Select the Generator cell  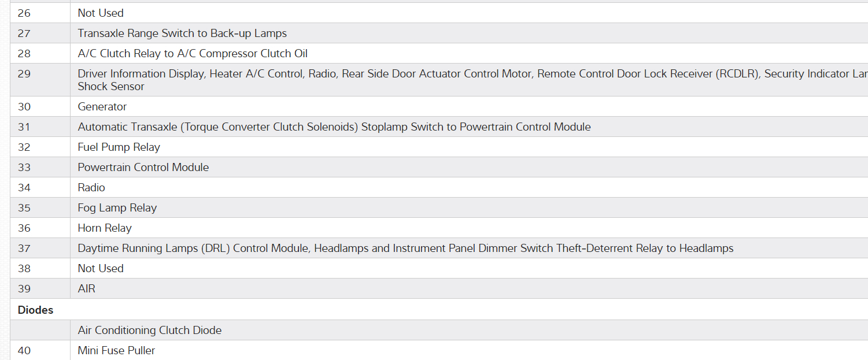point(102,106)
